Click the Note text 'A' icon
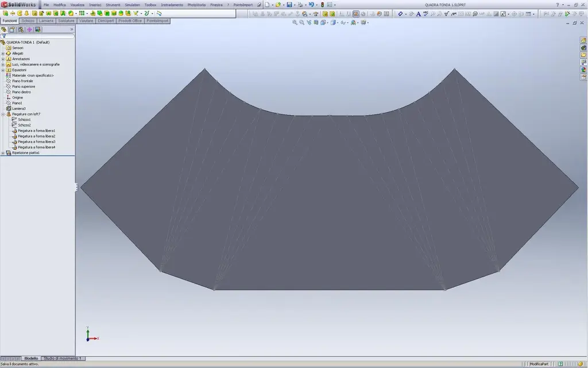The height and width of the screenshot is (368, 588). click(x=419, y=14)
